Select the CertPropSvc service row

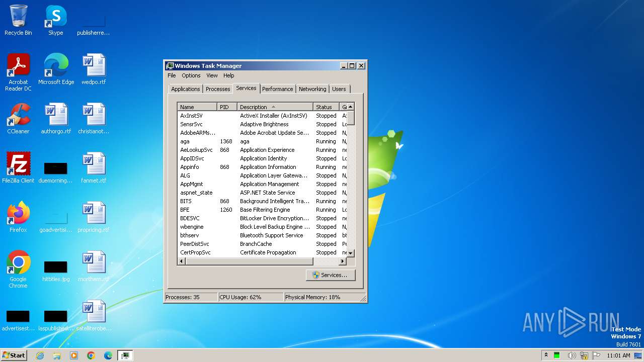tap(262, 252)
